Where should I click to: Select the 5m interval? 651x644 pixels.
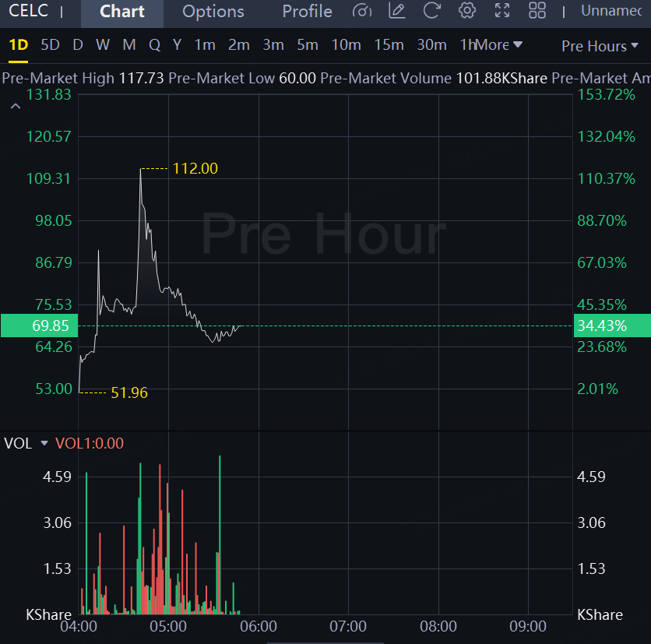308,45
